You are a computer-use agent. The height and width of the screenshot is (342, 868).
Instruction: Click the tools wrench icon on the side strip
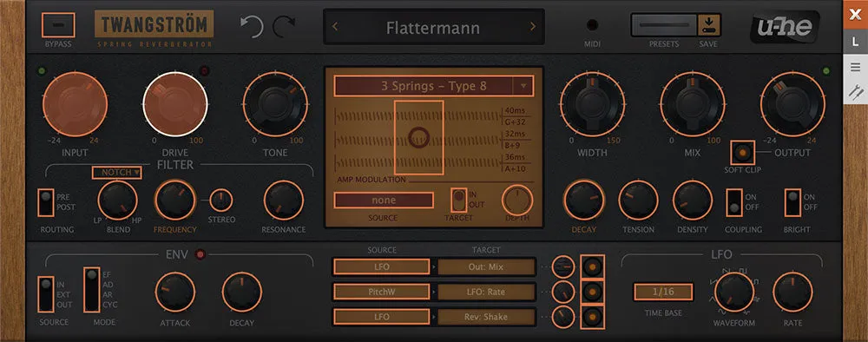click(x=855, y=92)
